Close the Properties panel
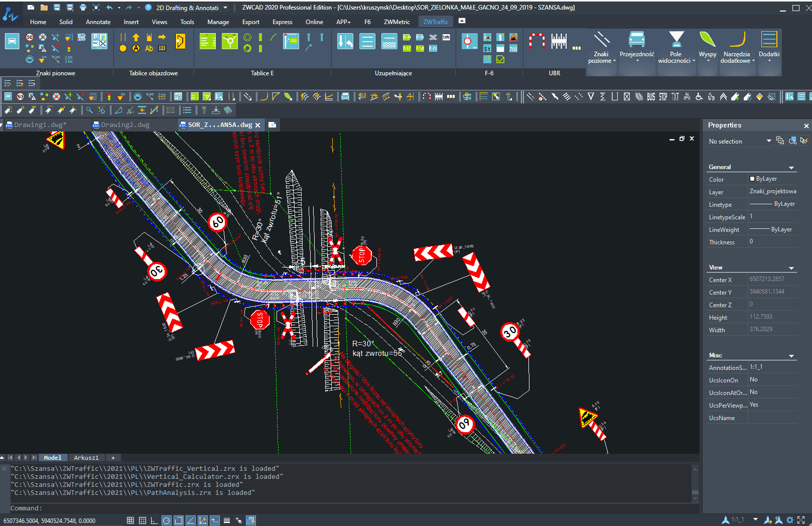The image size is (812, 526). click(806, 125)
